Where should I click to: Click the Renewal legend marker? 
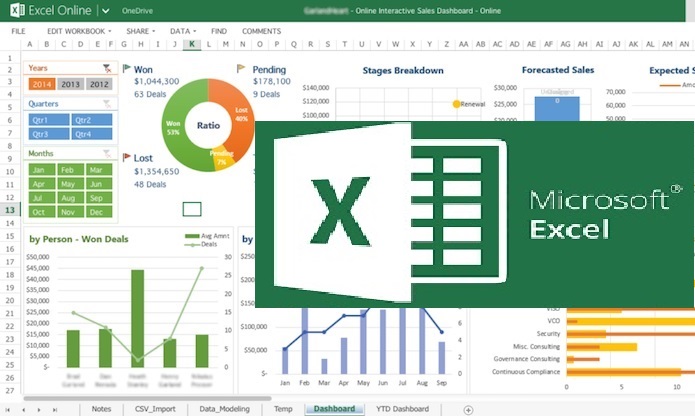click(x=456, y=104)
